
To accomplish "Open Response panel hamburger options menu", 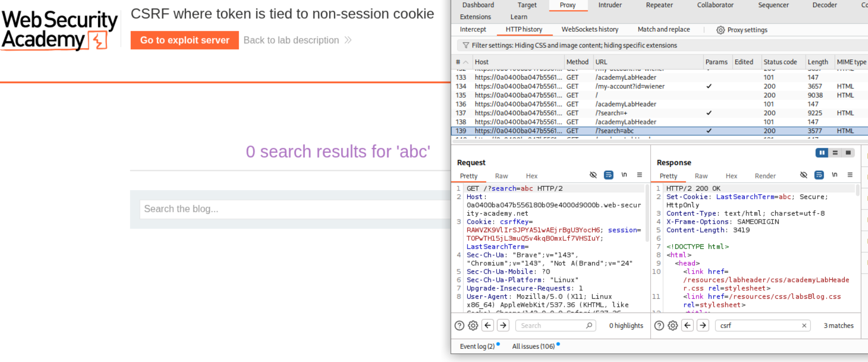I will tap(849, 175).
